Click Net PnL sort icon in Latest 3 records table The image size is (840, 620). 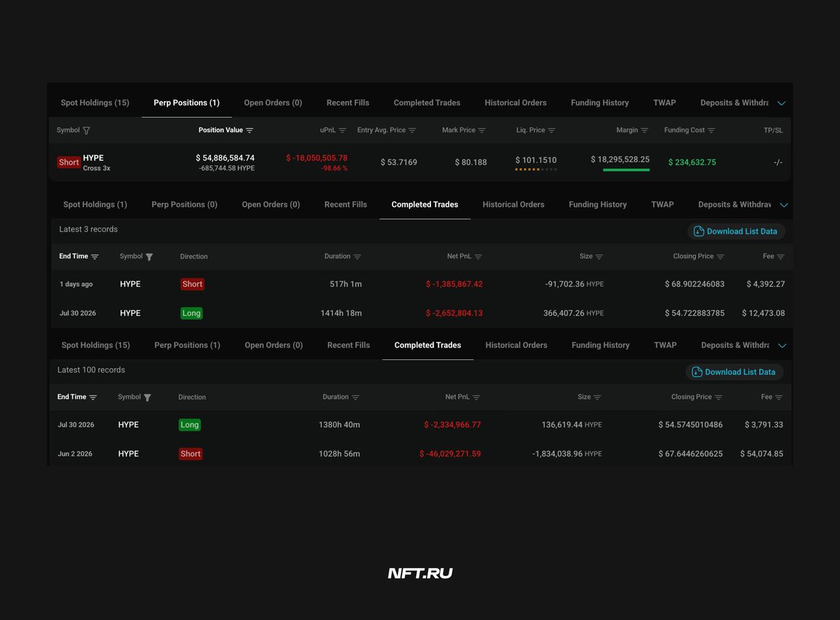(x=478, y=257)
